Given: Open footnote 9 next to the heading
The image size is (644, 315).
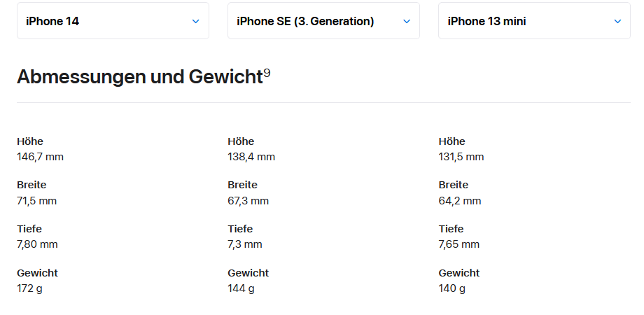Looking at the screenshot, I should 267,73.
